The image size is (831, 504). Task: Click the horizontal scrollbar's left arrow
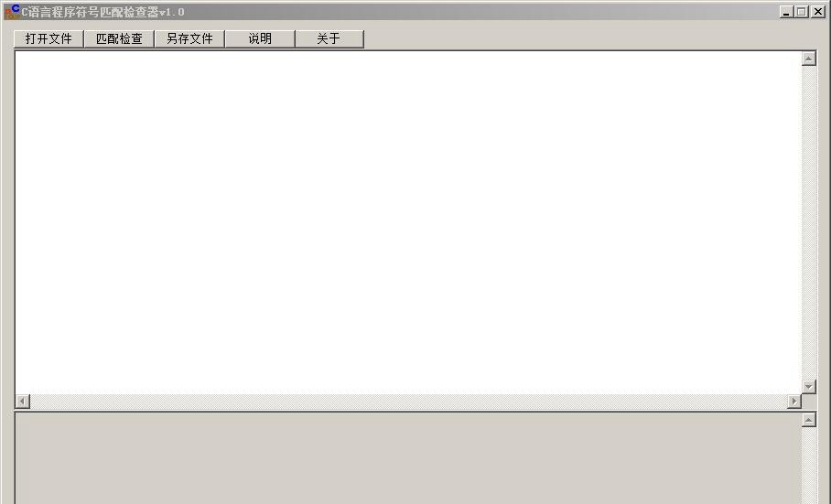22,402
